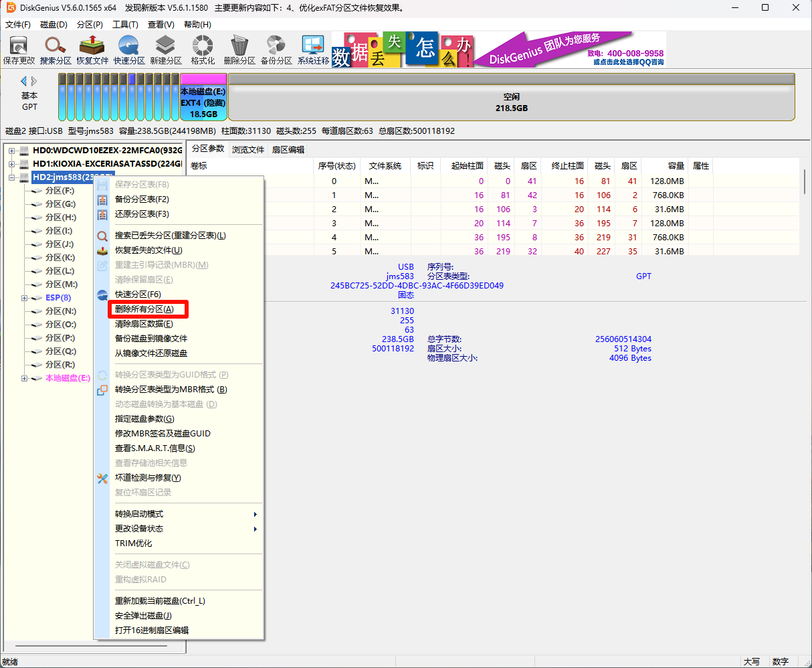Open the 搜索分区 search tool

coord(56,50)
